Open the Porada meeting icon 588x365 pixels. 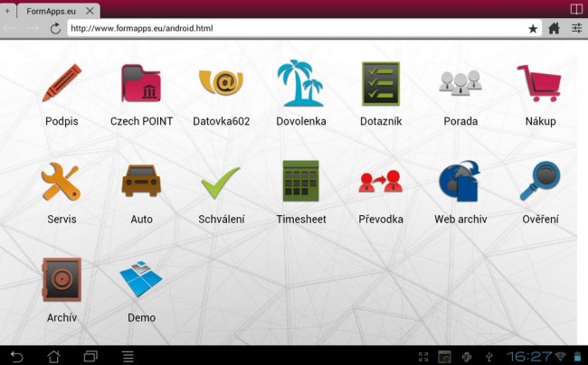coord(460,84)
